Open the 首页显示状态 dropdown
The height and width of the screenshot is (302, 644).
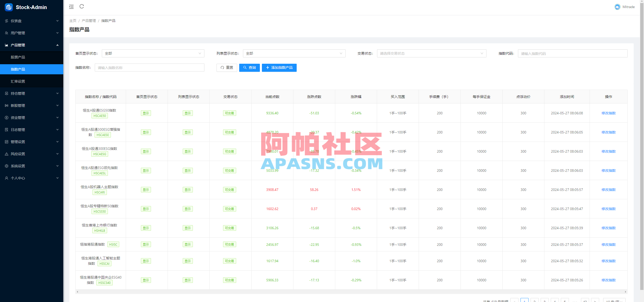(x=152, y=53)
